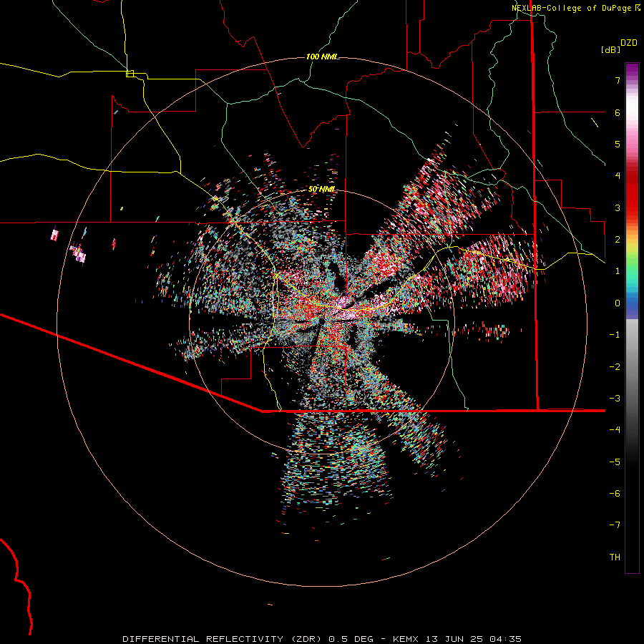Click the TH threshold label on color scale
644x644 pixels.
[615, 557]
